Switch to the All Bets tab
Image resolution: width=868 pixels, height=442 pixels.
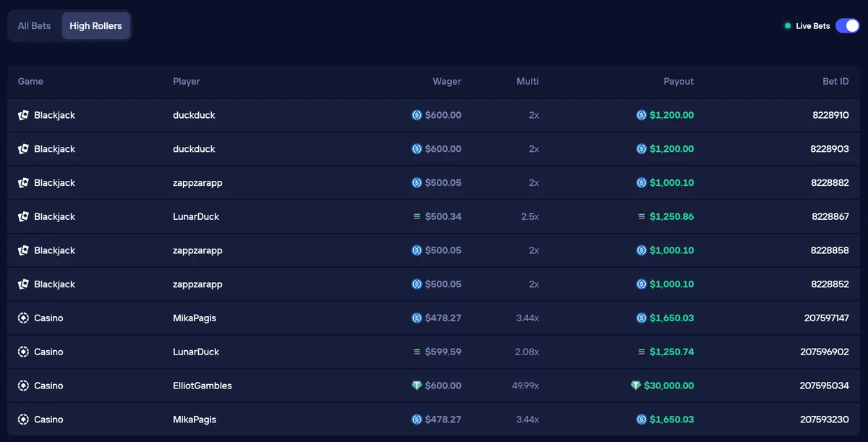pos(34,26)
